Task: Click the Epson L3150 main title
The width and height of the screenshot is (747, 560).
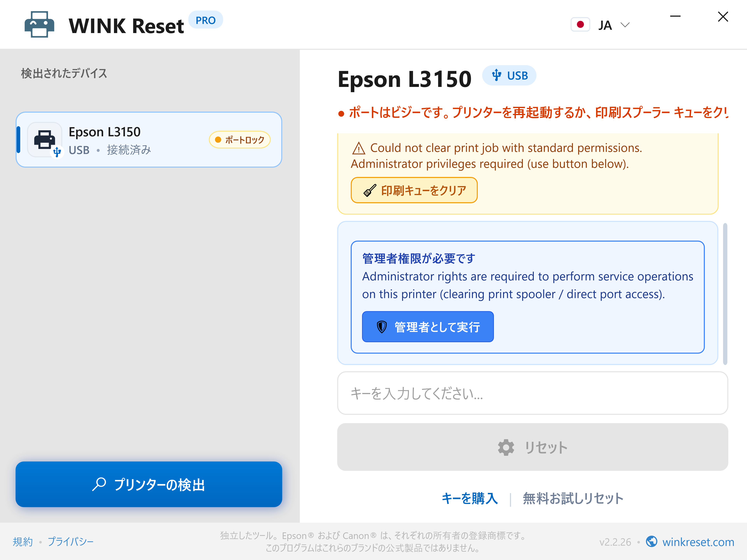Action: tap(405, 79)
